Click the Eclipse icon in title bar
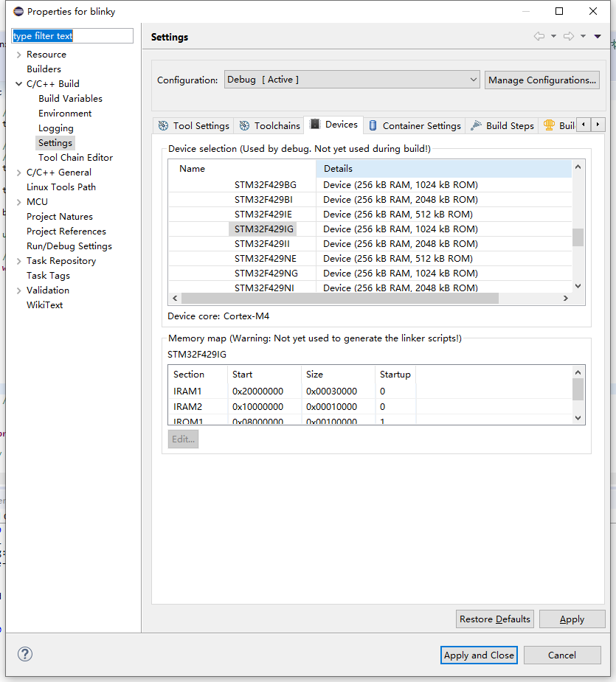Screen dimensions: 616x682 click(x=18, y=11)
